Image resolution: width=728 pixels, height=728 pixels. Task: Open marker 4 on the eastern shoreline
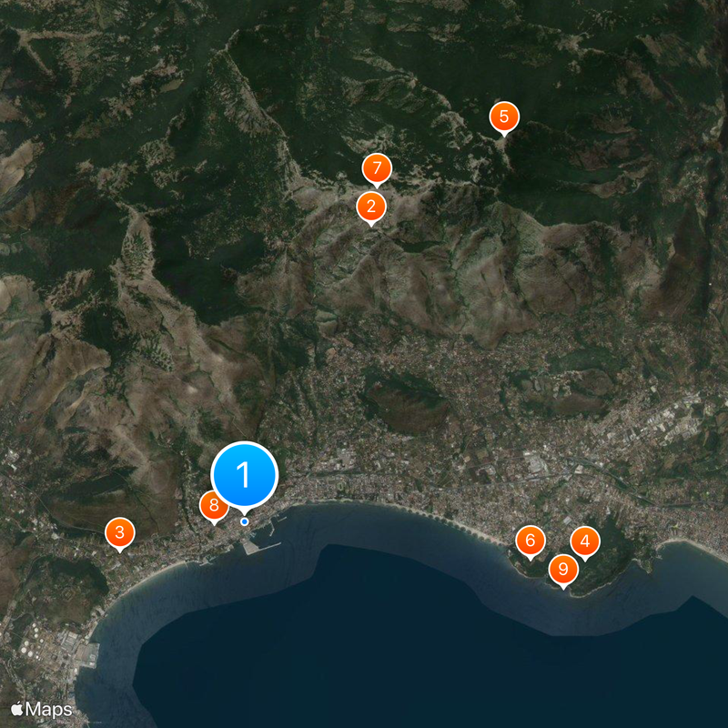pos(585,541)
